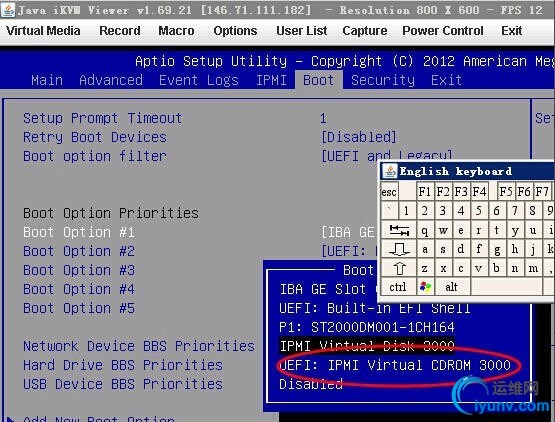The width and height of the screenshot is (555, 422).
Task: Open the Virtual Media menu
Action: [x=43, y=31]
